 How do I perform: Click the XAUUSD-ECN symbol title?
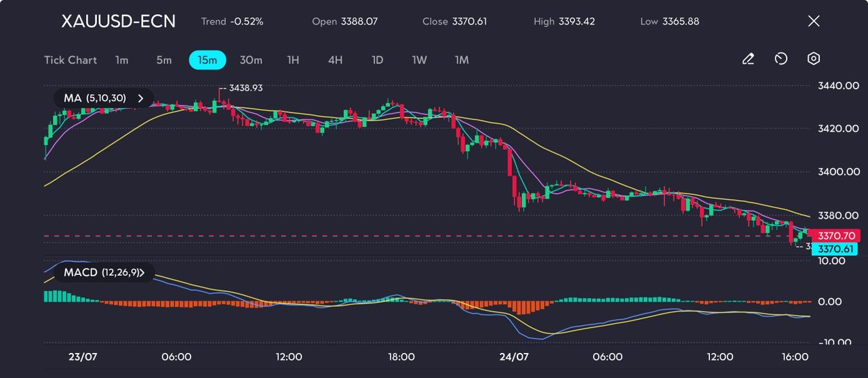tap(118, 21)
